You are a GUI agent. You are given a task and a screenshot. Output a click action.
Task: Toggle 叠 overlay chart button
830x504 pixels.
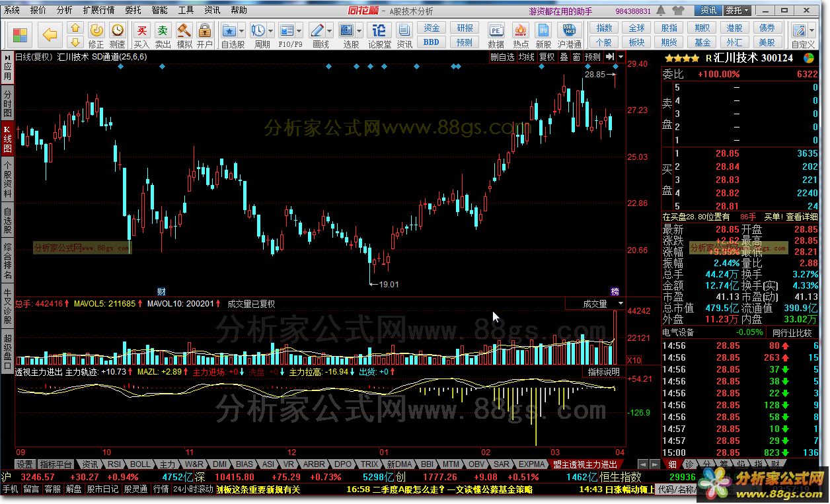tap(564, 57)
